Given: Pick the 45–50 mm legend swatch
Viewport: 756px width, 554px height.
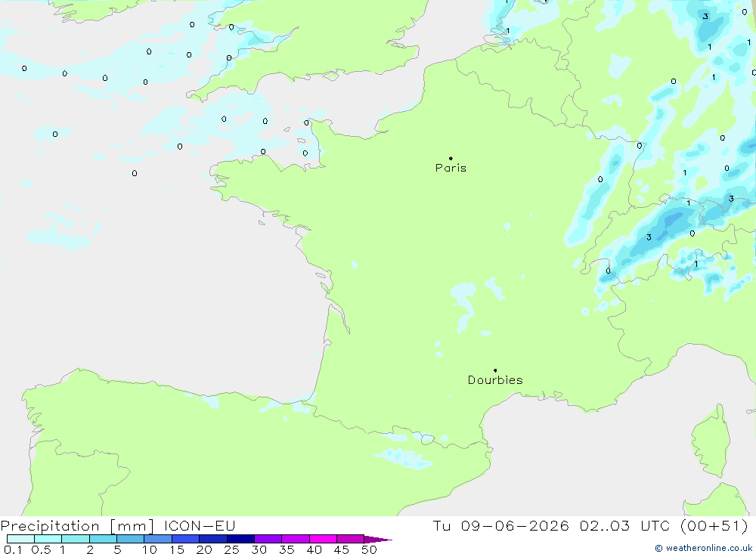Looking at the screenshot, I should click(351, 539).
